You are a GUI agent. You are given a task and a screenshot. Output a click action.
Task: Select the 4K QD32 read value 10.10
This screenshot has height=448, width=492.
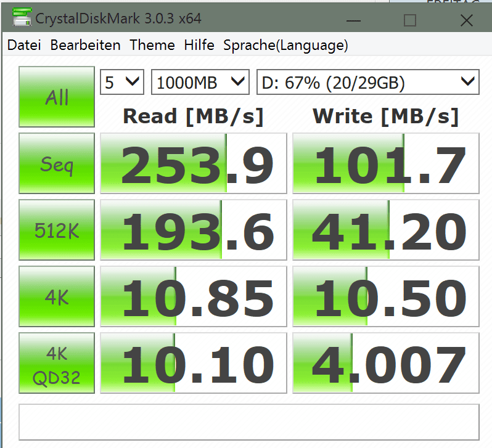point(194,363)
